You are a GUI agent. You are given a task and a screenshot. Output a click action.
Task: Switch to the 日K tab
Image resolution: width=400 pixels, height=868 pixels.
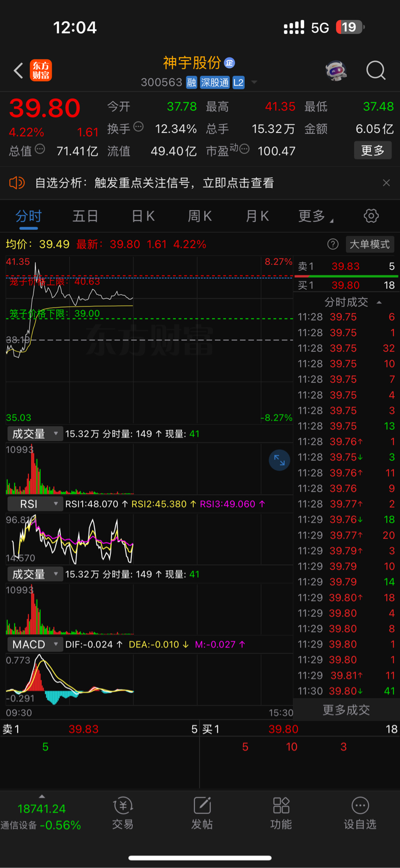(x=143, y=216)
